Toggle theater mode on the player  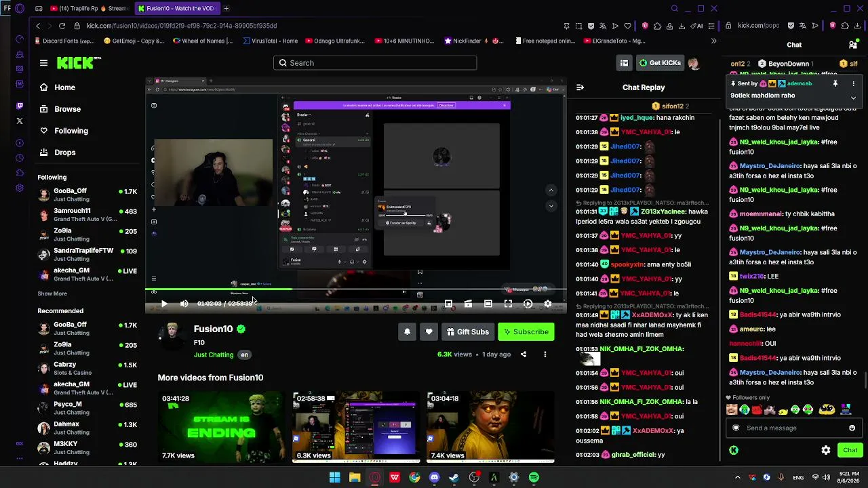pos(488,304)
